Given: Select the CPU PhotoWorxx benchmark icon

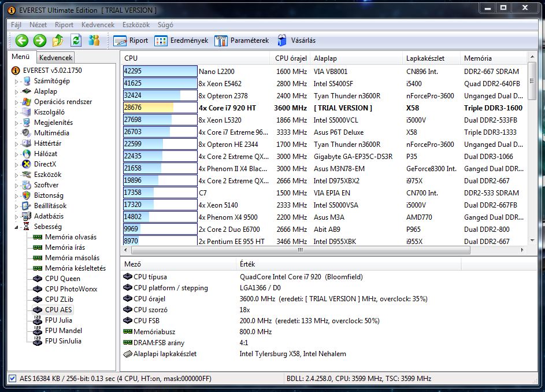Looking at the screenshot, I should pyautogui.click(x=37, y=289).
